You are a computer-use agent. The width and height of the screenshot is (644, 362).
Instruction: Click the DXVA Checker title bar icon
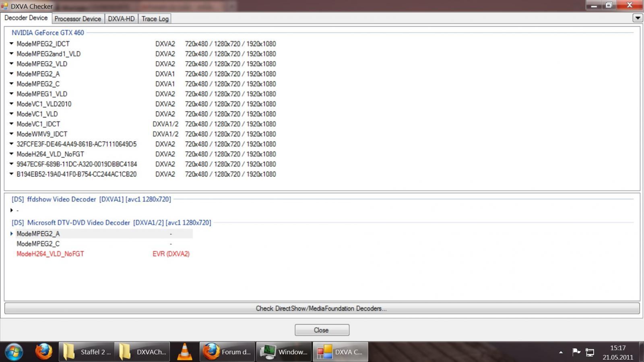click(x=4, y=6)
